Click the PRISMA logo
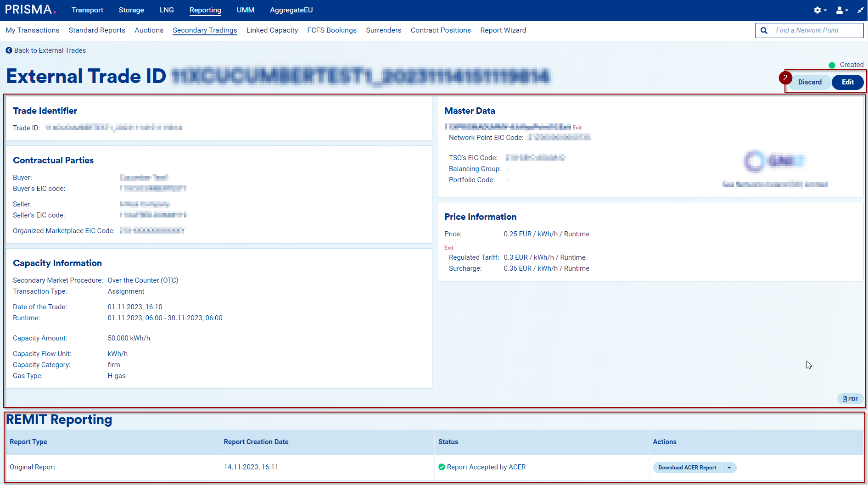 coord(30,10)
